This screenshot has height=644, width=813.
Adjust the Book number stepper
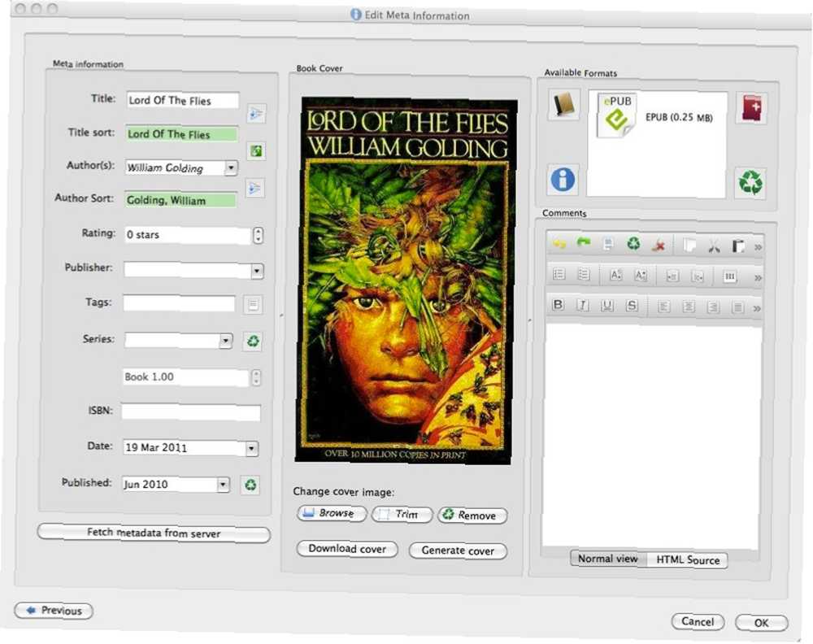[x=256, y=377]
